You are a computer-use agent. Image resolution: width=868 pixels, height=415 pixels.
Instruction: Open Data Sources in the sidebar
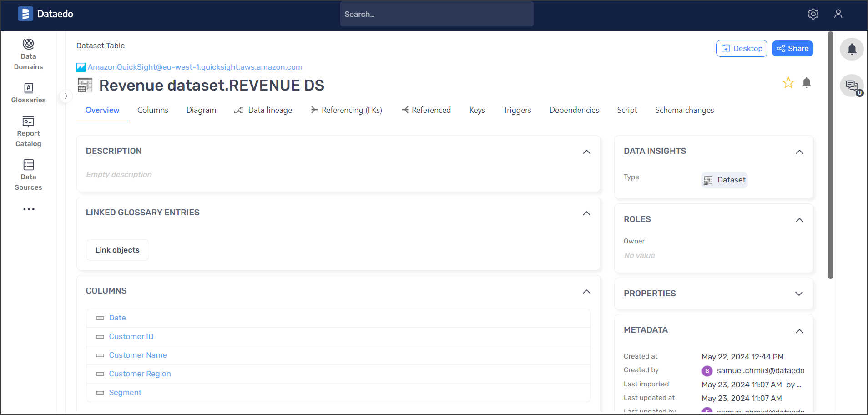(x=28, y=175)
